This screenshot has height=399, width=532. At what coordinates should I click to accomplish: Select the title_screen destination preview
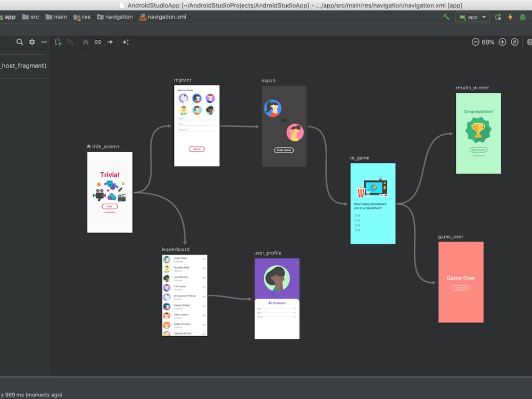click(110, 192)
